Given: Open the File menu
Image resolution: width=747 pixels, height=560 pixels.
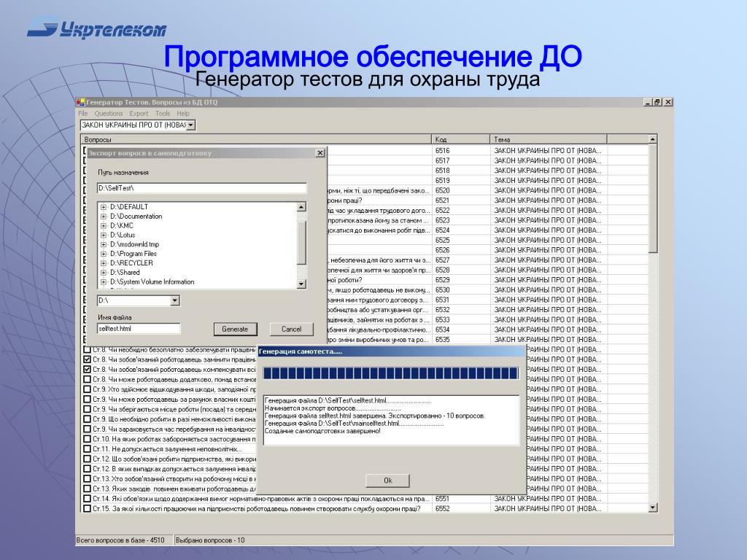Looking at the screenshot, I should 83,113.
